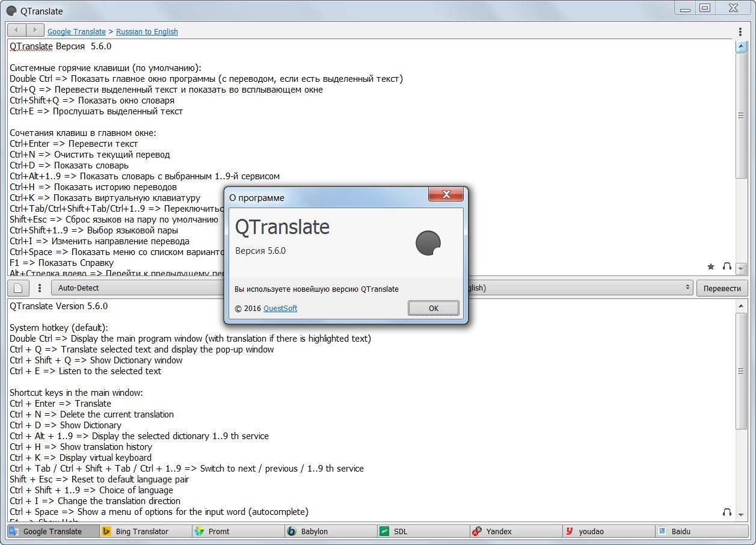This screenshot has height=545, width=756.
Task: Click the Promt service icon
Action: 199,531
